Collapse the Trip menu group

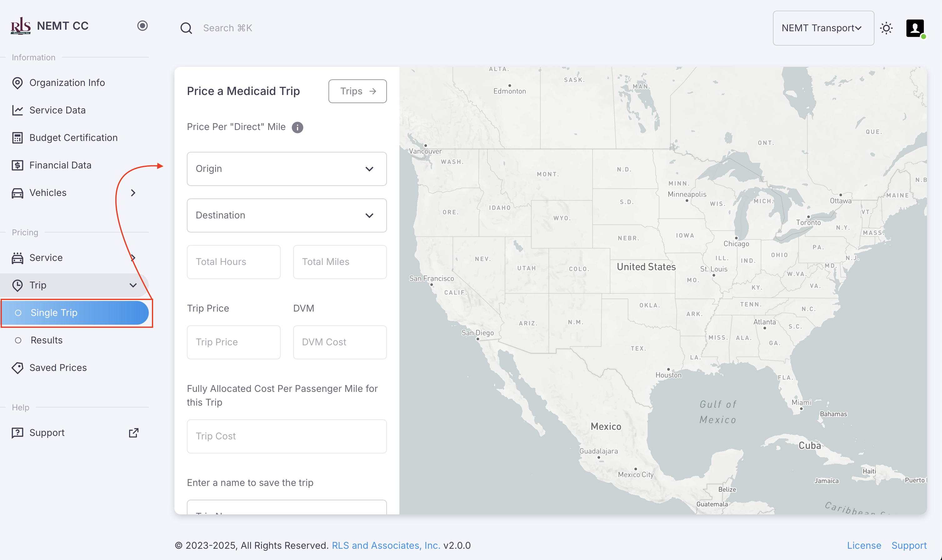(x=133, y=285)
